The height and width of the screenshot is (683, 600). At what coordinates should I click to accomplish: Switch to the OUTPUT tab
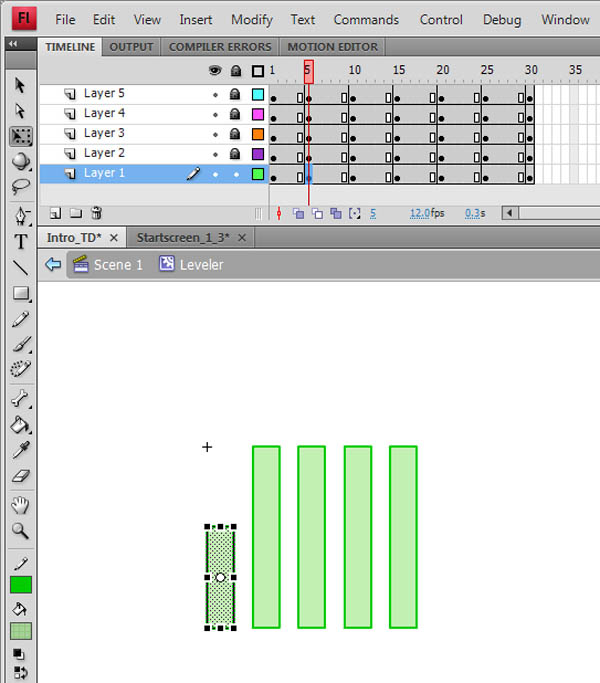coord(131,47)
